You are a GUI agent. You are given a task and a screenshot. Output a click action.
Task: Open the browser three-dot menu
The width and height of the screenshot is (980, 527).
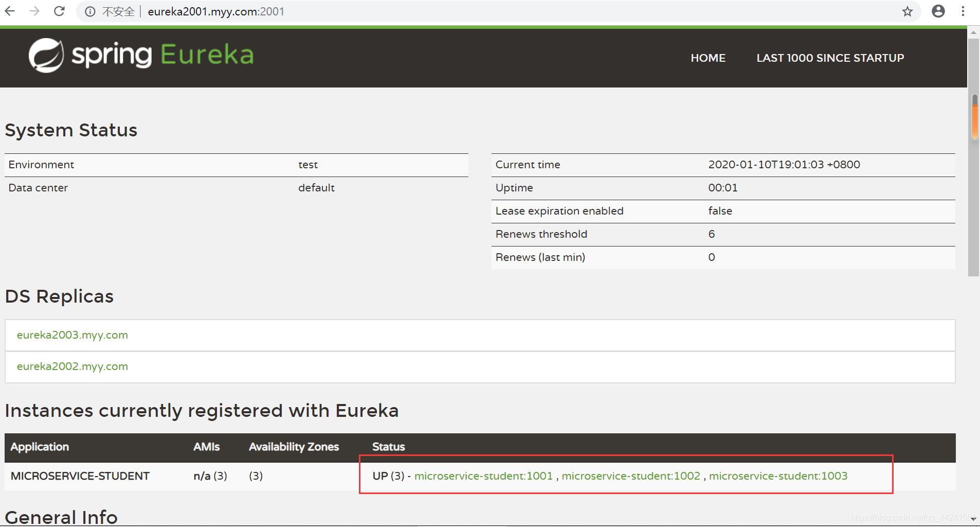[x=963, y=11]
